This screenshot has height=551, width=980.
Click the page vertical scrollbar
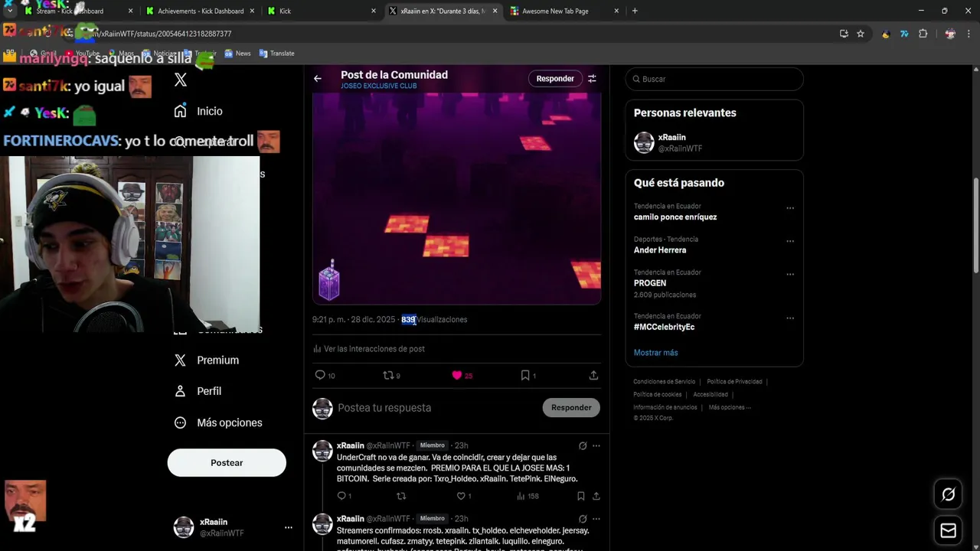pyautogui.click(x=975, y=224)
